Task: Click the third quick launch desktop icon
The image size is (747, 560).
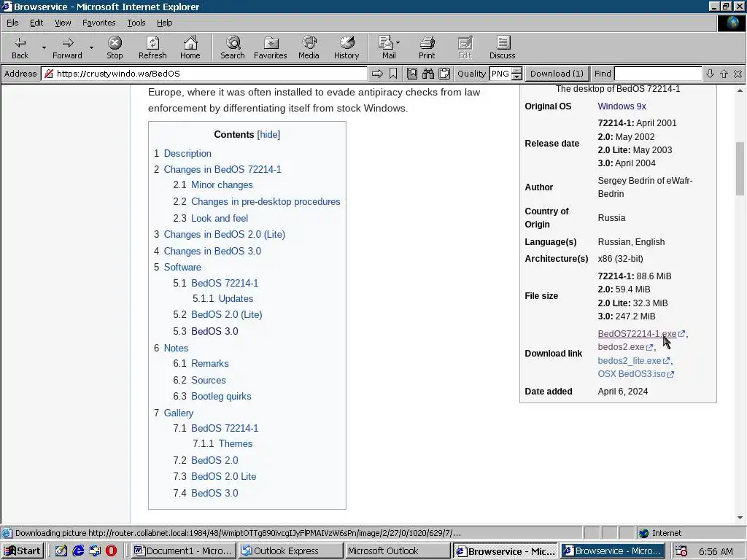Action: point(95,551)
